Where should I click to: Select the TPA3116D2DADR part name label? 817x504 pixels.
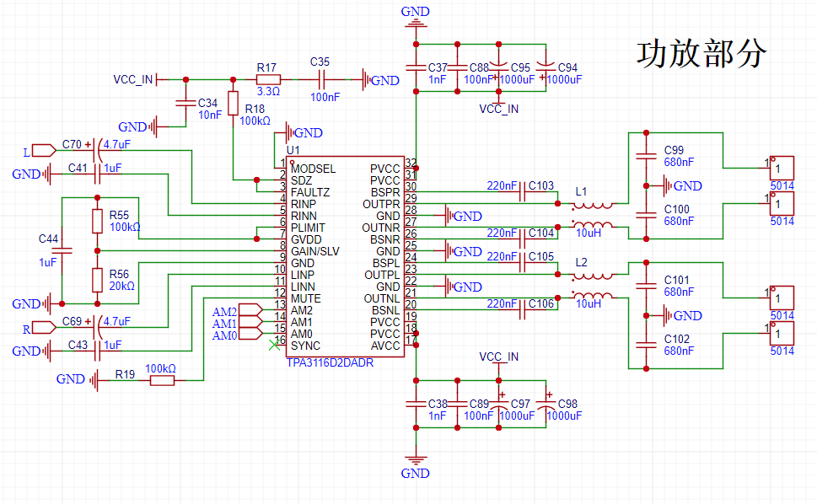pos(330,363)
